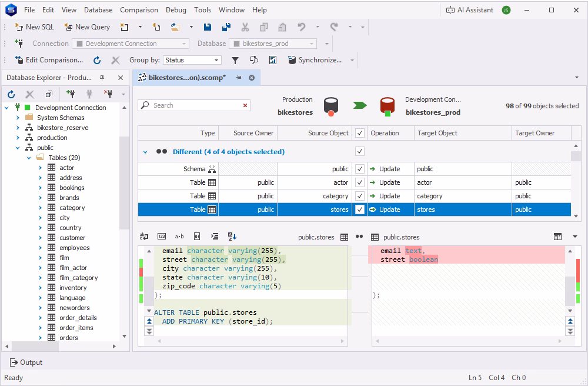Click the Refresh comparison icon
Viewport: 588px width, 386px height.
[97, 60]
